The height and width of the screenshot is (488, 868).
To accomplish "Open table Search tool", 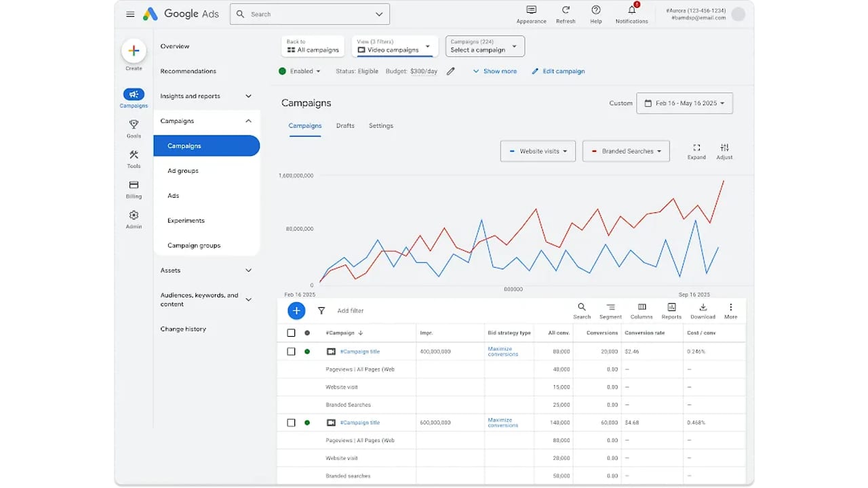I will click(x=582, y=311).
